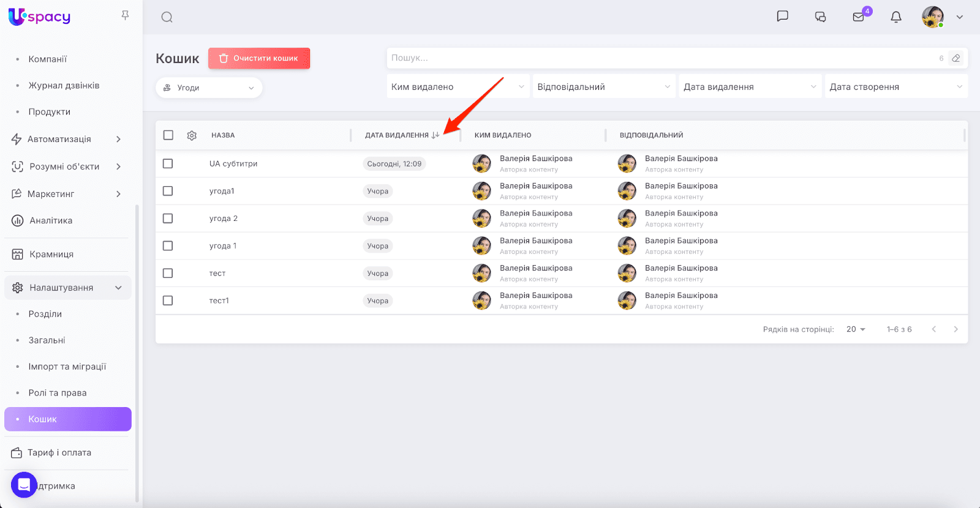Click the Очистити кошик button
This screenshot has height=508, width=980.
[x=259, y=58]
